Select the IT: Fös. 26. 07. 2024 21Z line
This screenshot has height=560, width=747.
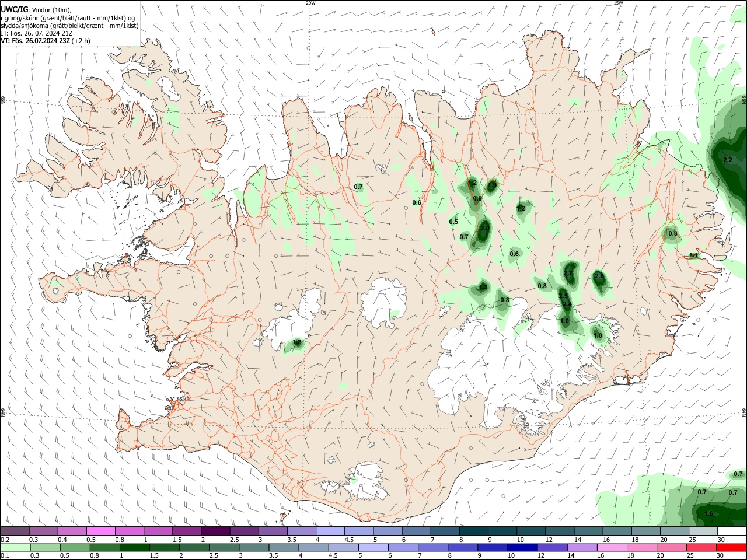[37, 33]
